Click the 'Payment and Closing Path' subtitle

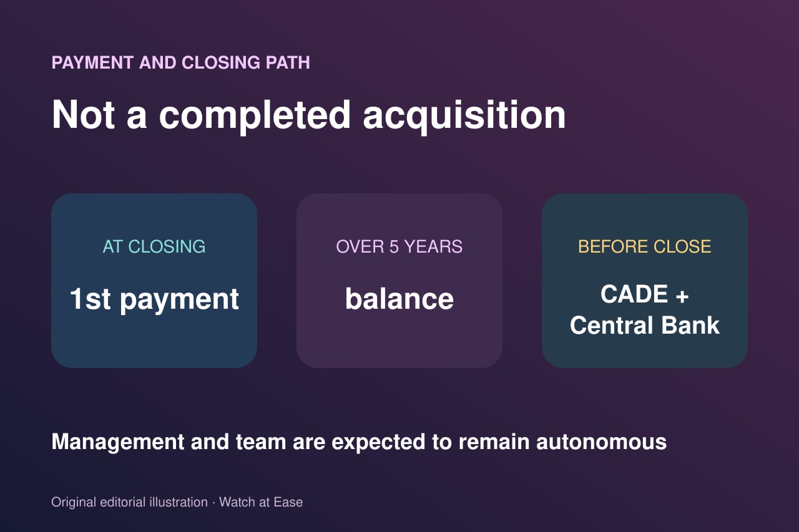tap(180, 62)
